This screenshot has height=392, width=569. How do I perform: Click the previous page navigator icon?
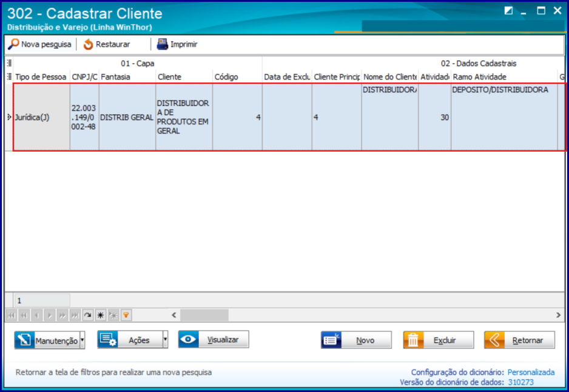pyautogui.click(x=24, y=315)
